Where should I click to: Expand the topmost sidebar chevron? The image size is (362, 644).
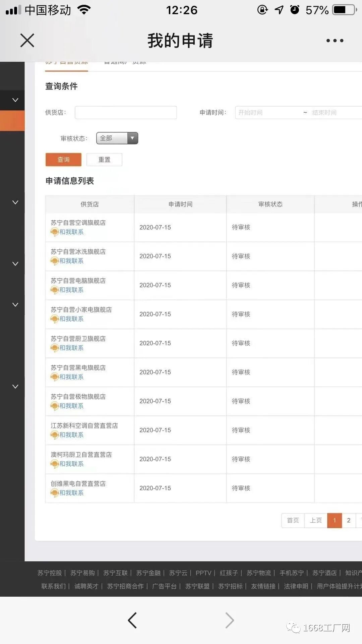click(15, 100)
